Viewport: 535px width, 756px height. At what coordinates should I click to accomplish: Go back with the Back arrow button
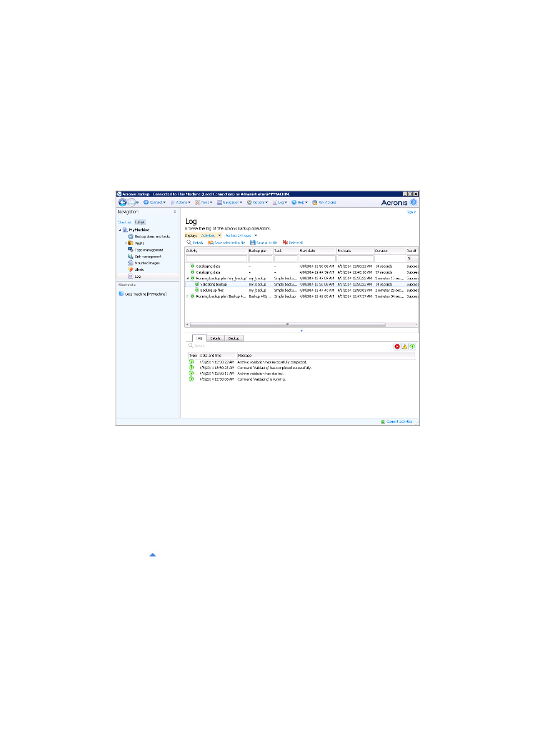(122, 203)
